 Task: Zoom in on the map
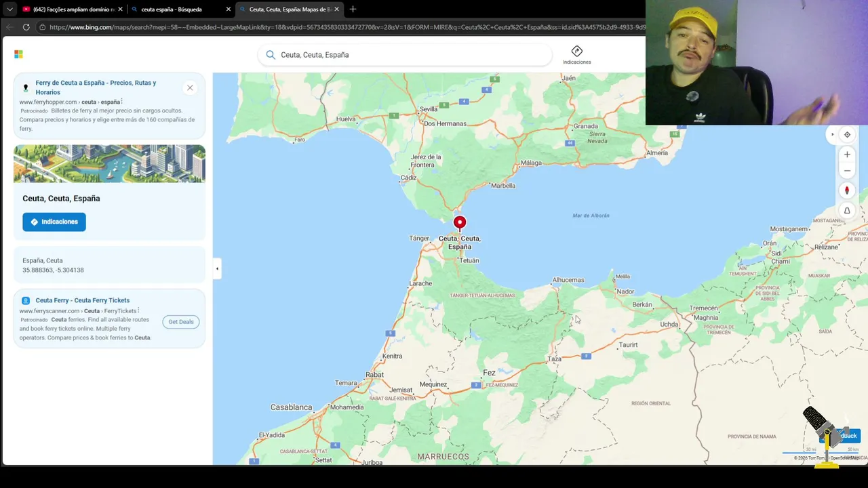(x=847, y=155)
